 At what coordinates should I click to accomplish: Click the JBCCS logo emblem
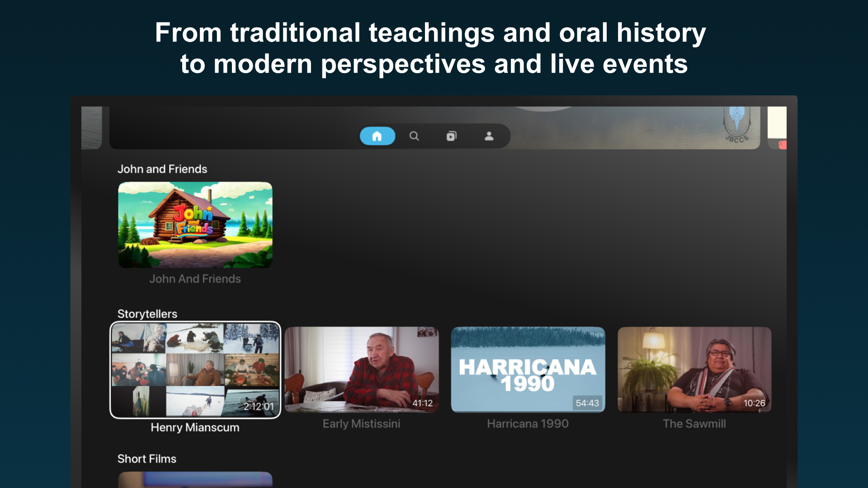click(737, 125)
